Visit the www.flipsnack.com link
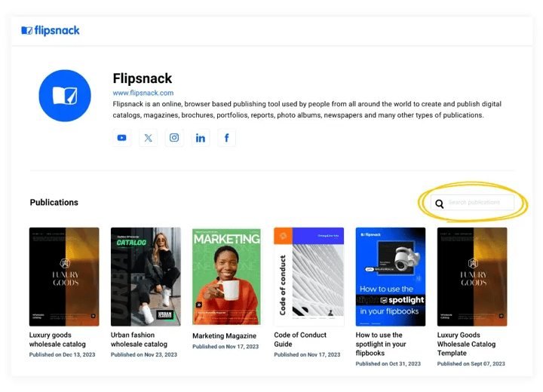 [143, 93]
